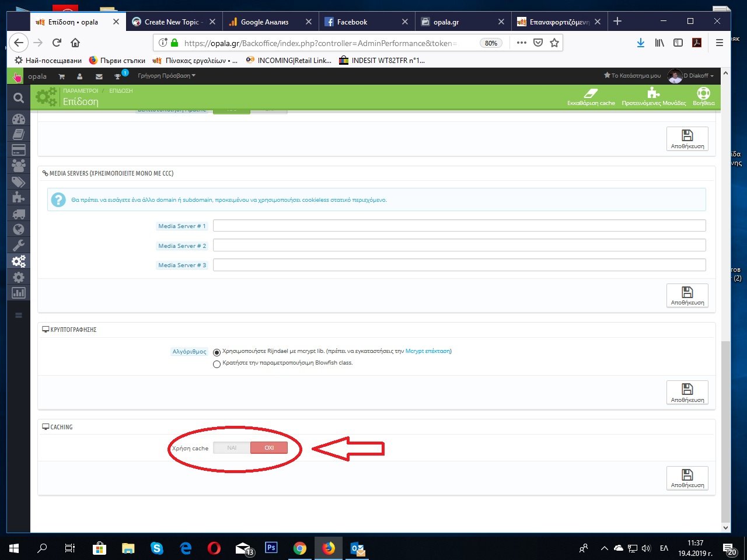This screenshot has height=560, width=747.
Task: Click the Media Server # 2 field
Action: point(459,246)
